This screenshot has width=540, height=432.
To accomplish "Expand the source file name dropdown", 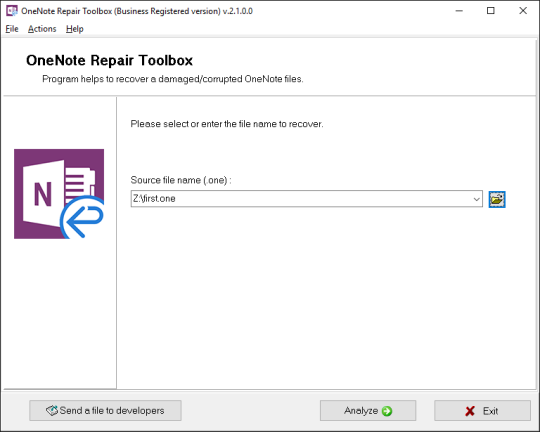I will 476,199.
